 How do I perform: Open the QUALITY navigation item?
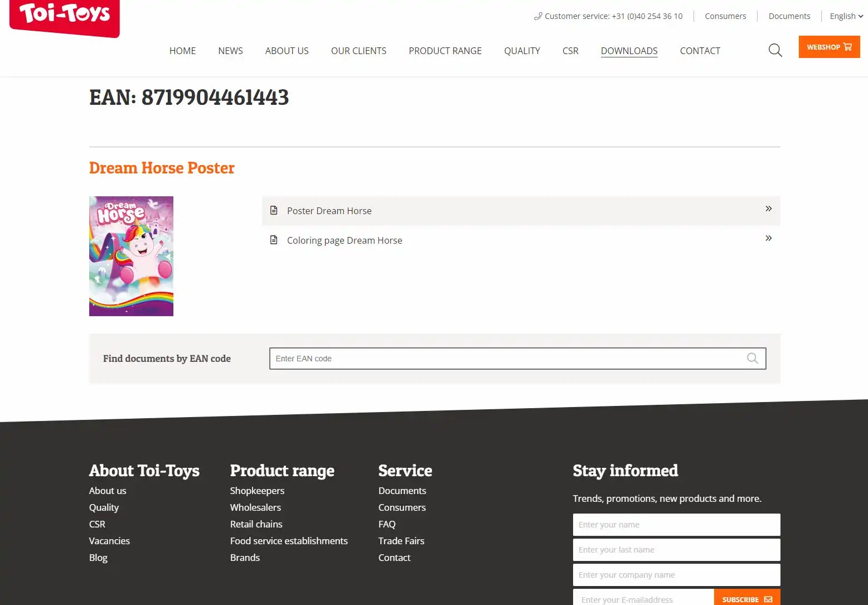click(x=522, y=51)
